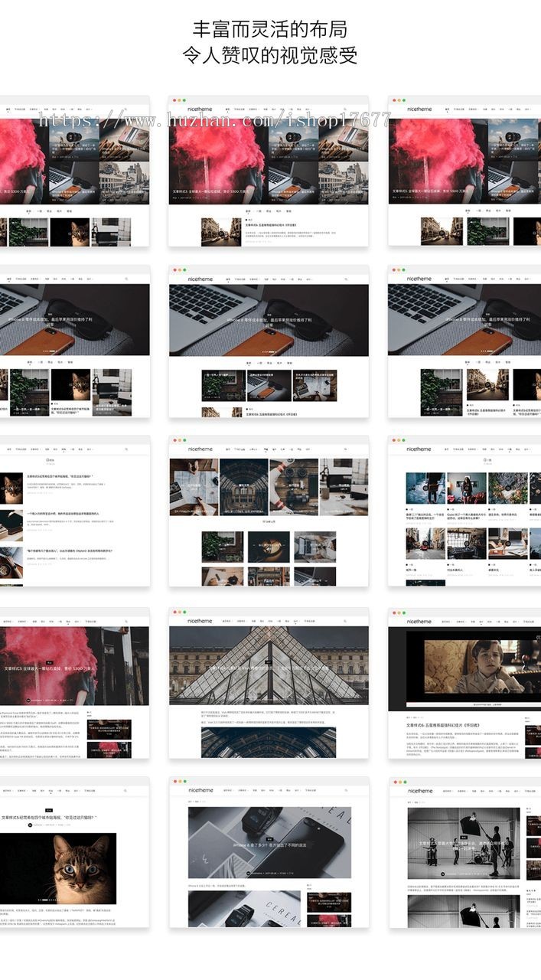Click the search icon in the photo-category grid window
Viewport: 541px width, 980px height.
[345, 449]
